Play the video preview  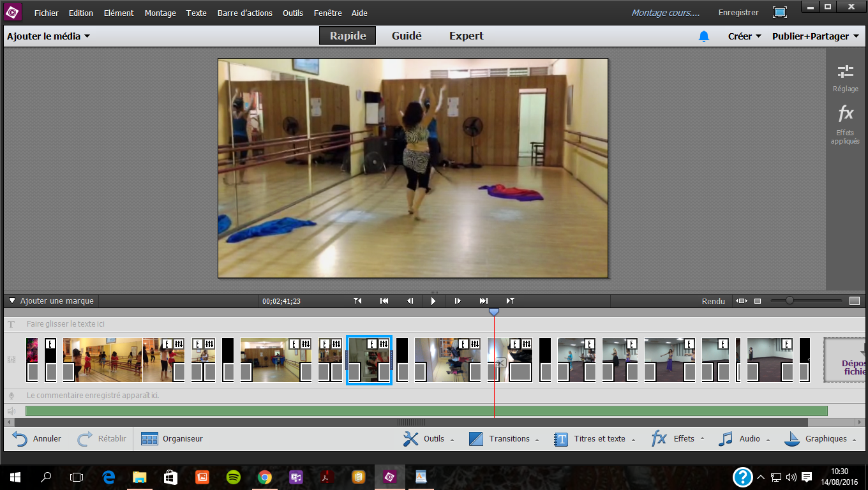(433, 301)
